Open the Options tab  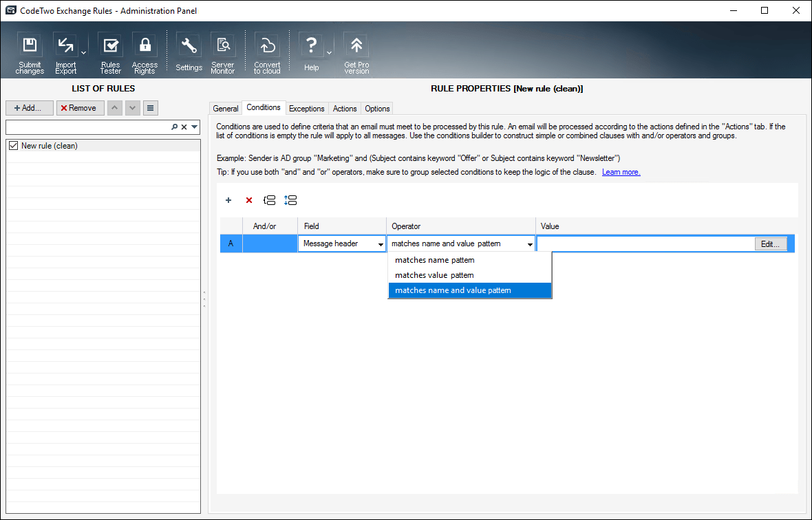coord(377,109)
